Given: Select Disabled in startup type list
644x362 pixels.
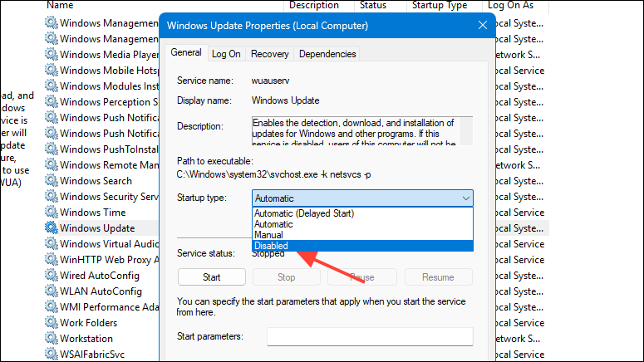Looking at the screenshot, I should click(x=362, y=246).
